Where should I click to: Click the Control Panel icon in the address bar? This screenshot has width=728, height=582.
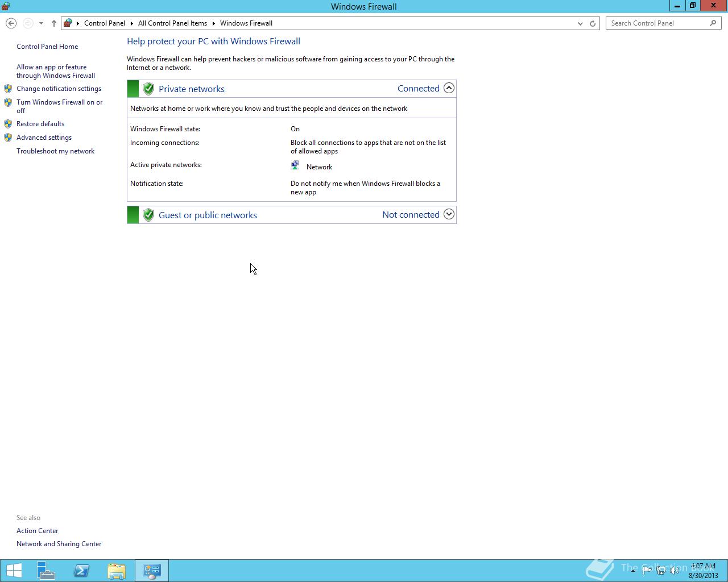68,23
